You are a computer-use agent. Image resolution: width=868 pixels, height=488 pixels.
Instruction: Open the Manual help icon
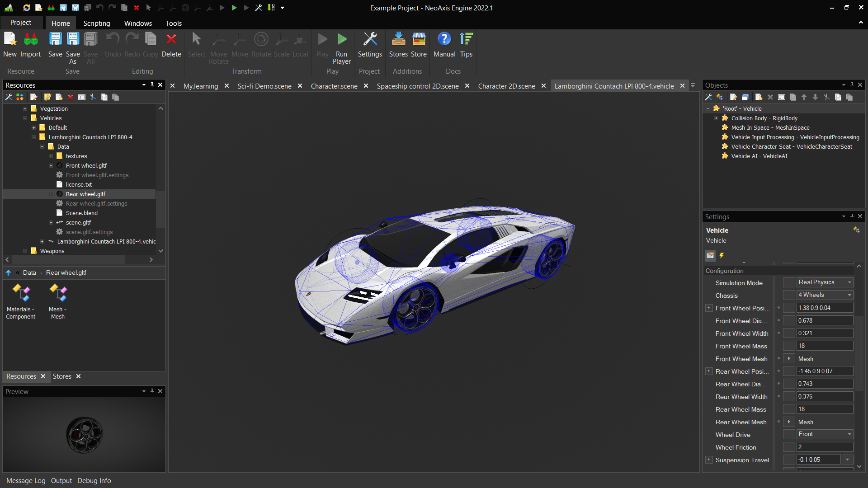click(x=444, y=40)
